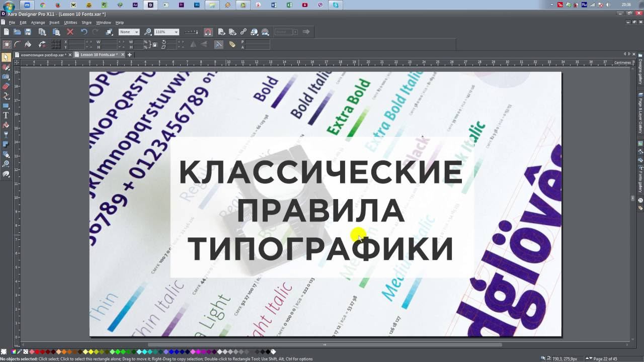Open the Window menu
Image resolution: width=644 pixels, height=362 pixels.
[x=103, y=23]
